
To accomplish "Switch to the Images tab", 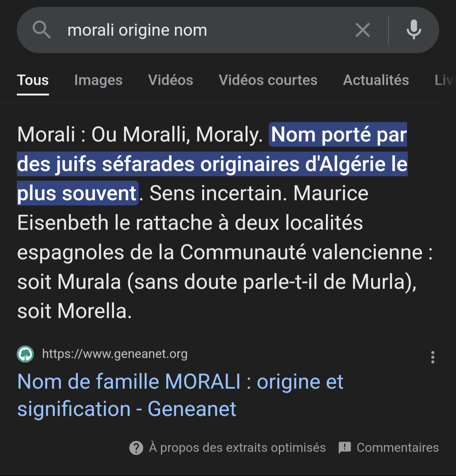I will click(x=98, y=80).
